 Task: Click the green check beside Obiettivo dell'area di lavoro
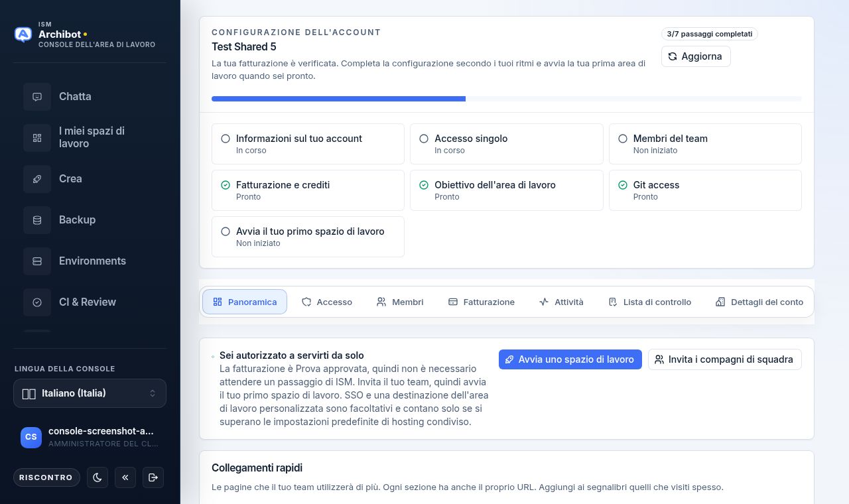[x=424, y=185]
